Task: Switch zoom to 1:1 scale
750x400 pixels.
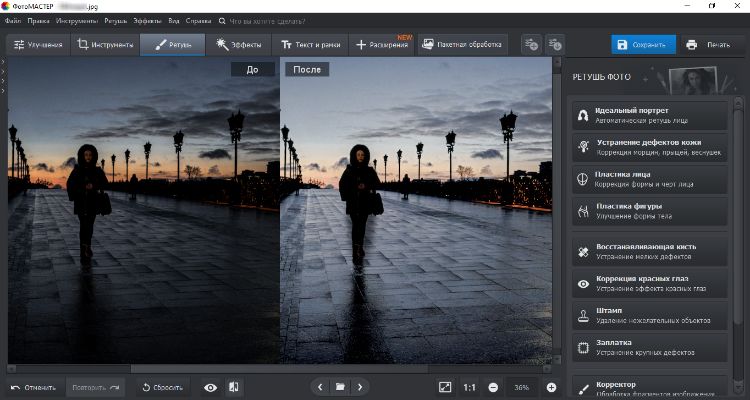Action: point(469,387)
